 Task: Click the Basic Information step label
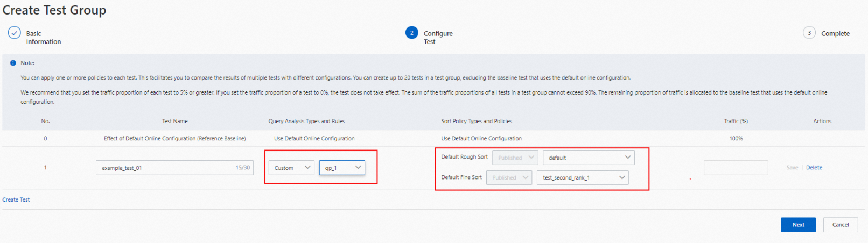pos(43,38)
